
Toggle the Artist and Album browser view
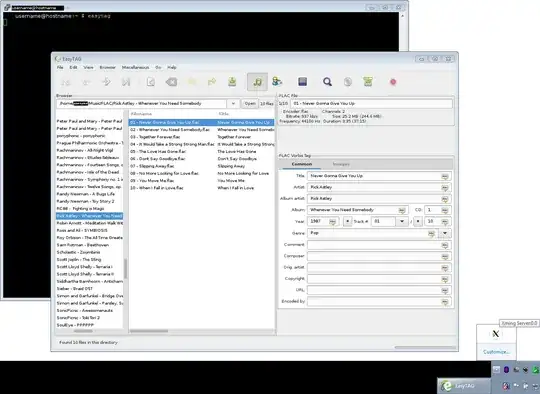pos(277,82)
